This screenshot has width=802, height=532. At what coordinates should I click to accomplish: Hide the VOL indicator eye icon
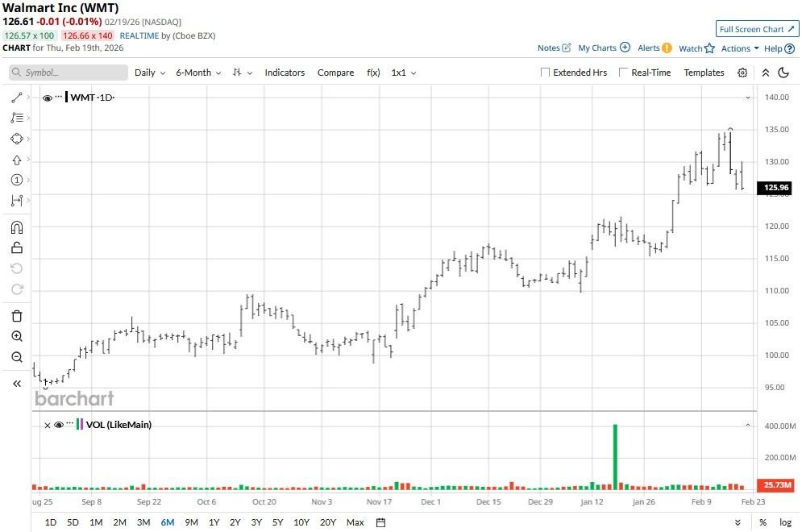59,425
